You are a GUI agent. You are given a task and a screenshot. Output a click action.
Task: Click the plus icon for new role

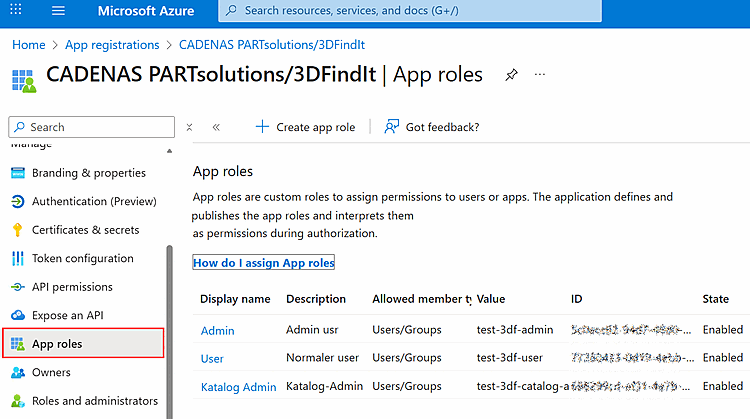pyautogui.click(x=262, y=127)
